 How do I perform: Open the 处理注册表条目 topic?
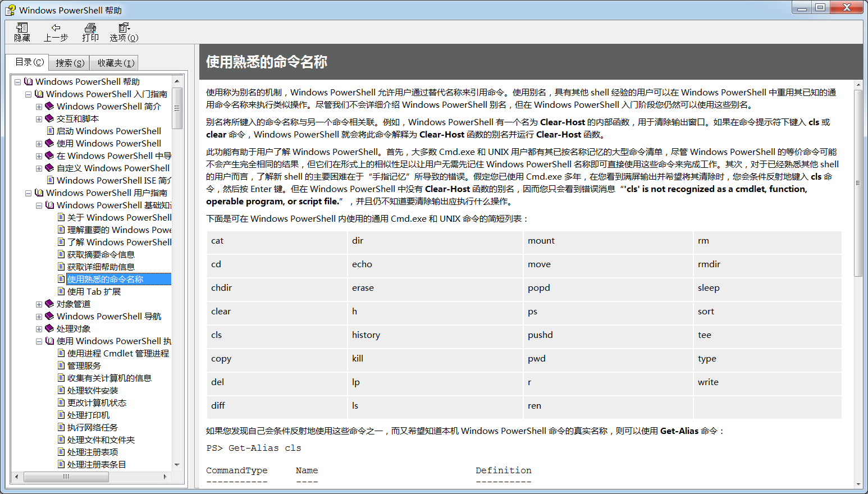point(97,465)
